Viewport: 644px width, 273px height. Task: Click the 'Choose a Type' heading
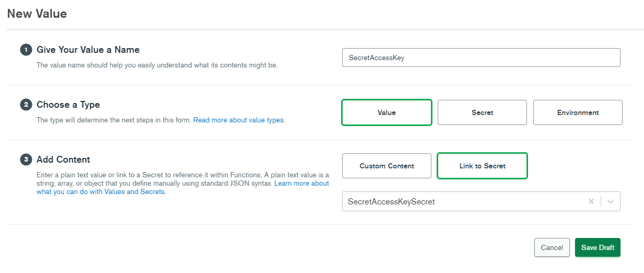pyautogui.click(x=68, y=105)
